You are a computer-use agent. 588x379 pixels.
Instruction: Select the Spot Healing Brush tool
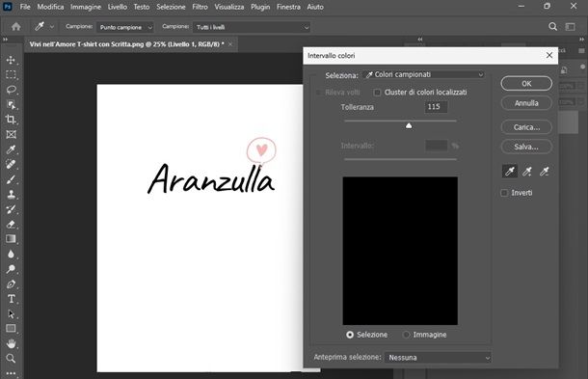11,164
